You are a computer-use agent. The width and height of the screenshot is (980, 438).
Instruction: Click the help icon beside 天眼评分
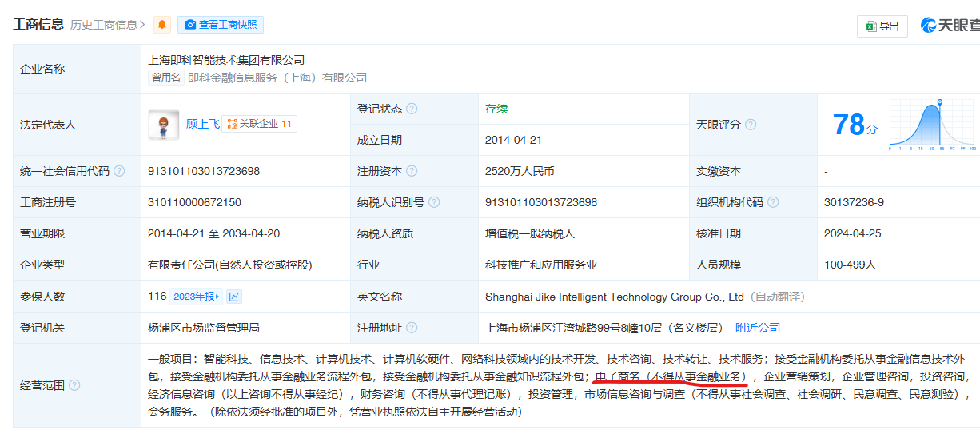(x=751, y=125)
